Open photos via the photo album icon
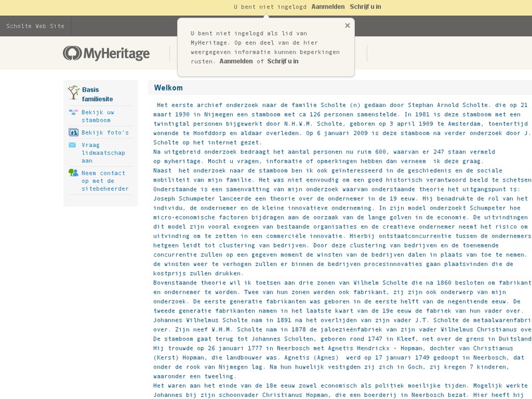The width and height of the screenshot is (532, 399). pyautogui.click(x=73, y=132)
